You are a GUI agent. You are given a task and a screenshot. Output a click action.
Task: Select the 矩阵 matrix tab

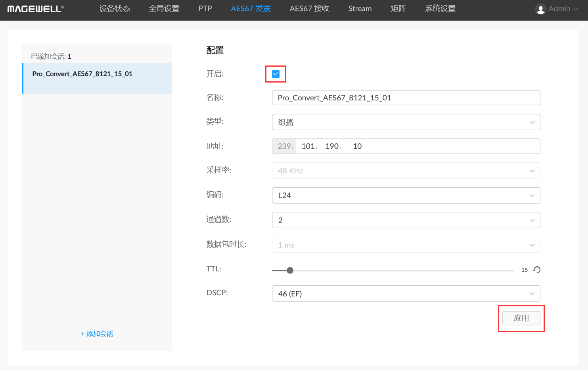point(398,9)
